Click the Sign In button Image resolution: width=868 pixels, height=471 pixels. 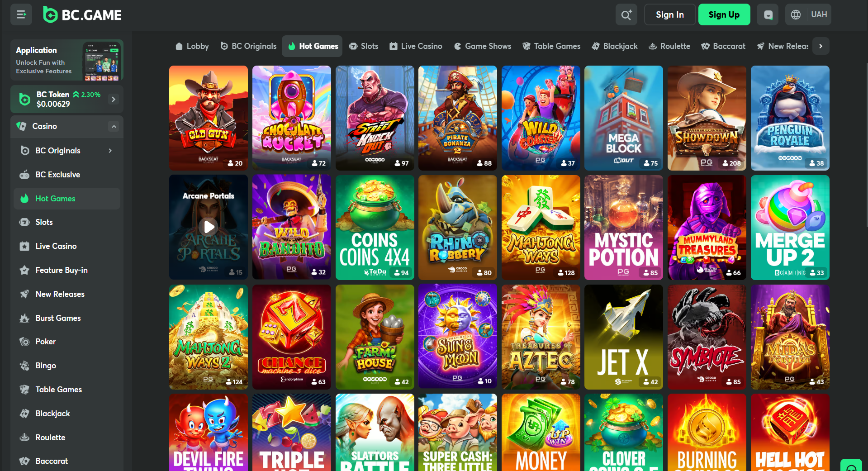coord(670,14)
